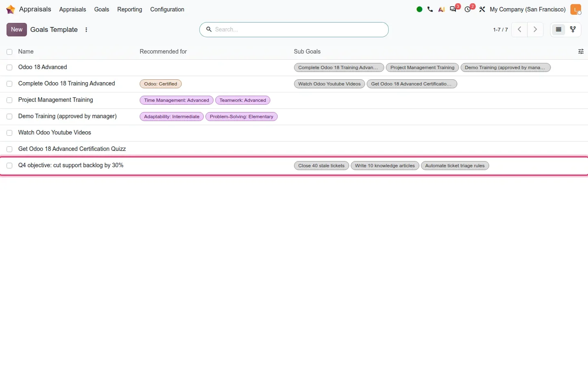The width and height of the screenshot is (588, 368).
Task: Click the Automate ticket triage rules tag
Action: tap(455, 166)
